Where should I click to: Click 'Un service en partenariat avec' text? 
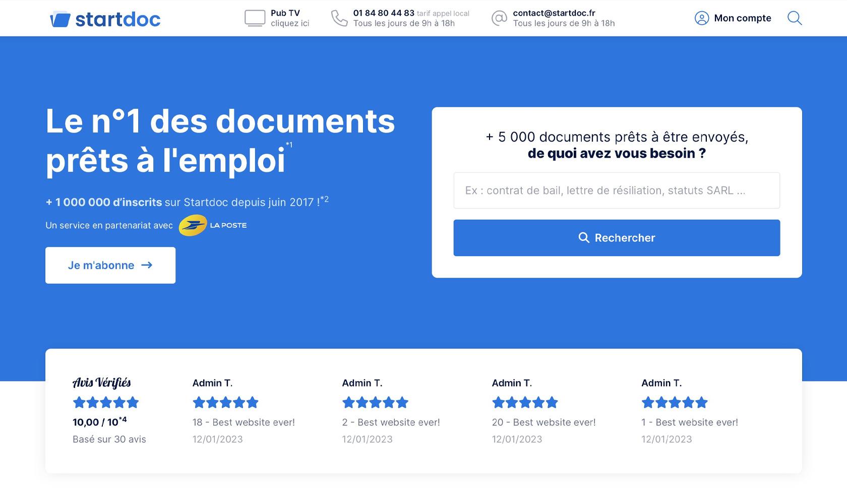pos(109,225)
